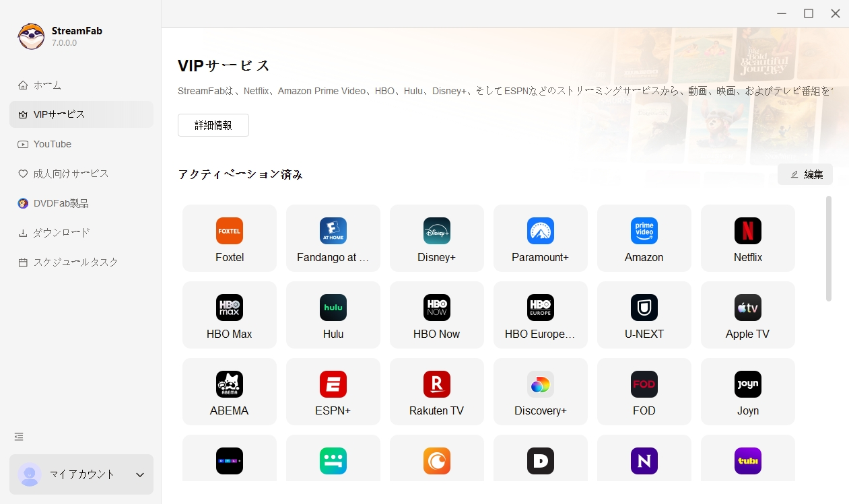
Task: Select the Netflix service icon
Action: 747,238
